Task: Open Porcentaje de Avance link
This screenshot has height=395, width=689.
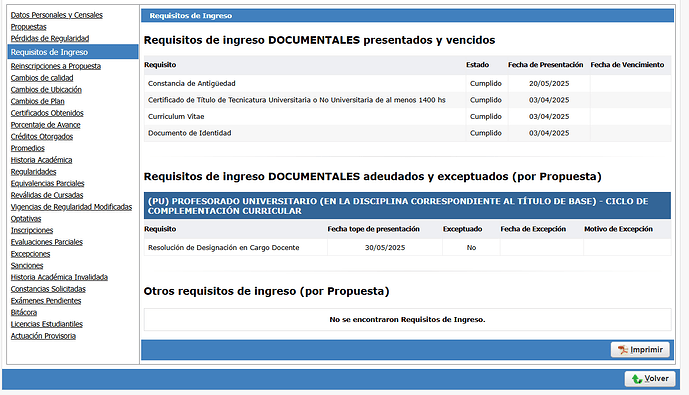Action: click(46, 125)
